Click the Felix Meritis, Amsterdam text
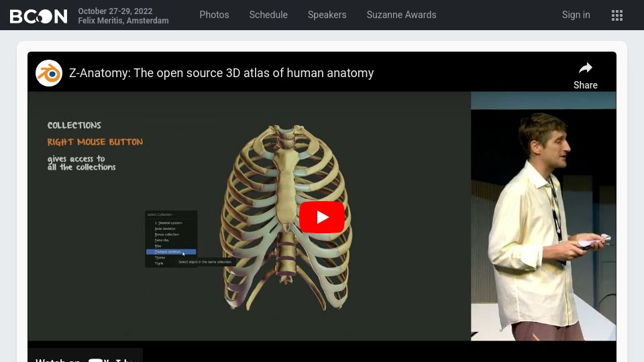 click(x=123, y=21)
